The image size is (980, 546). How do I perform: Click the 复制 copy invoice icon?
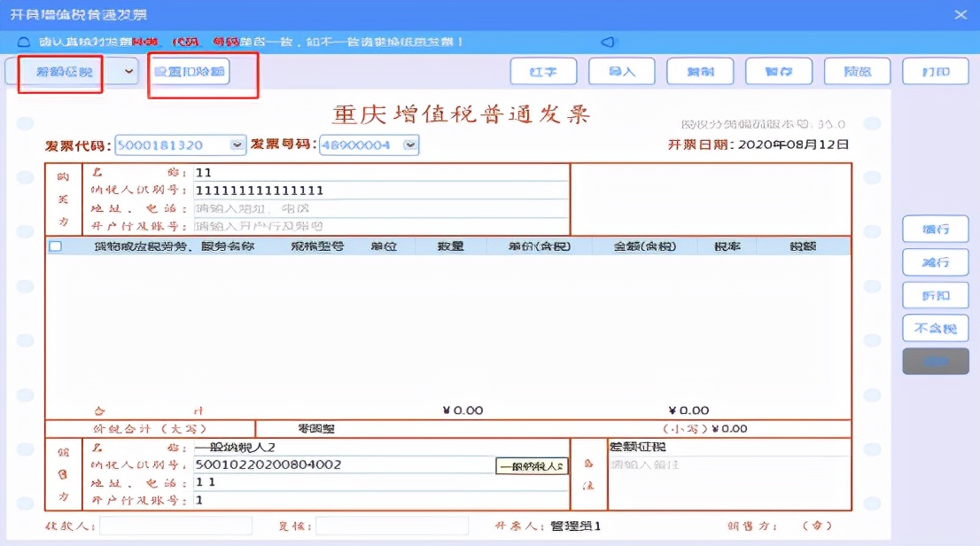(x=700, y=72)
